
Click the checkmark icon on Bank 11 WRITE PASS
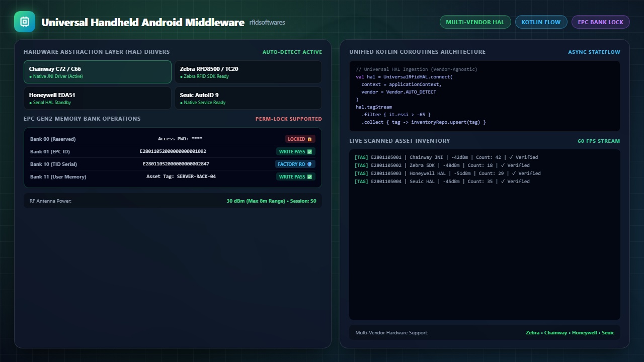309,177
